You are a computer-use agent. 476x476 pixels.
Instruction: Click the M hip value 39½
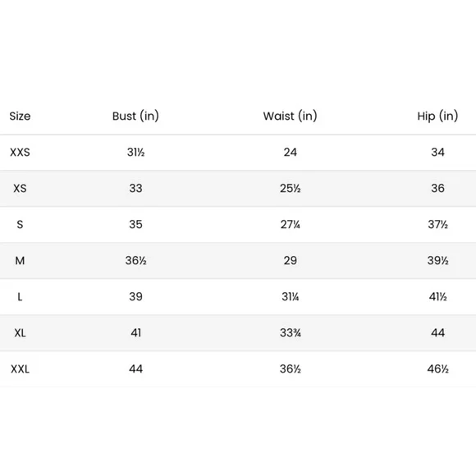point(437,261)
